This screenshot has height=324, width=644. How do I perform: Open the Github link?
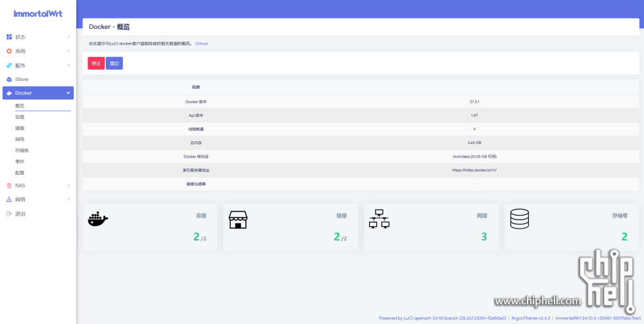click(x=201, y=43)
